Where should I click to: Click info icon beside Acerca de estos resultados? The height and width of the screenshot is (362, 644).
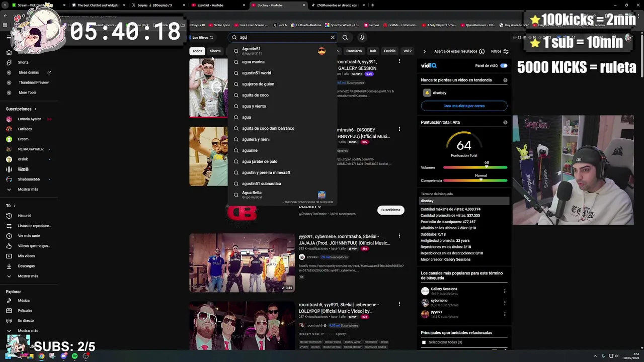481,51
